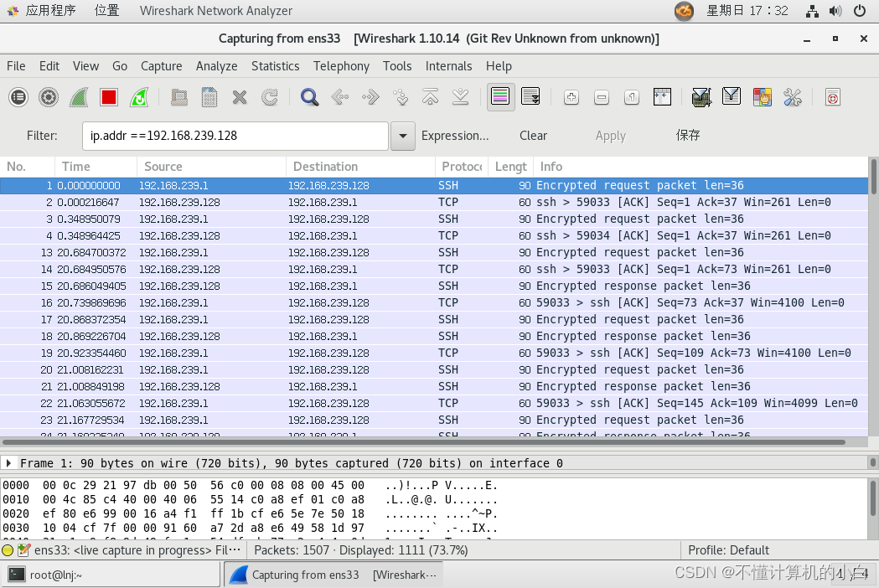The height and width of the screenshot is (588, 879).
Task: Sort by the Source column header
Action: (211, 167)
